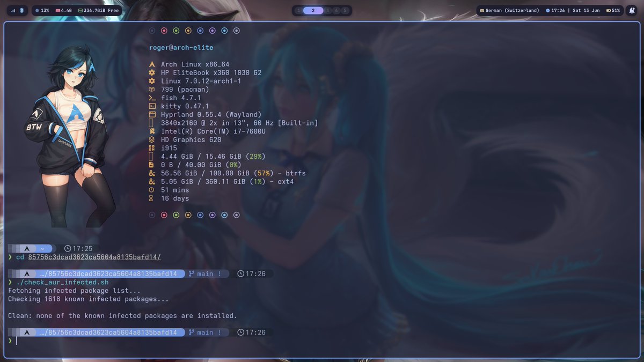The width and height of the screenshot is (644, 362).
Task: Select the active workspace 2 pill
Action: click(313, 10)
